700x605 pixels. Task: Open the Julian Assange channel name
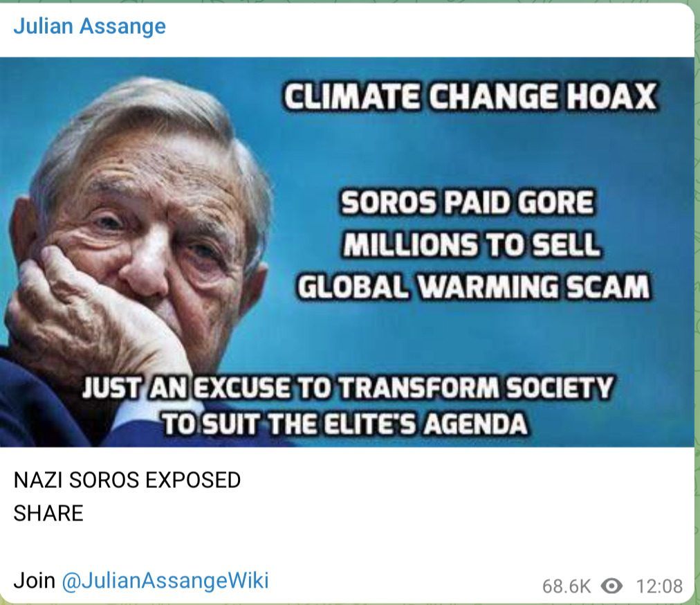[x=90, y=26]
